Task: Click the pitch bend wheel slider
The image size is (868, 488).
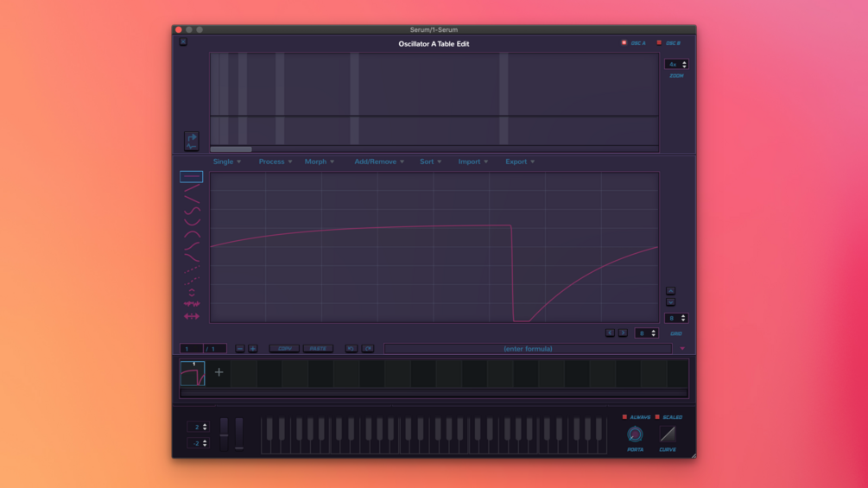Action: 224,434
